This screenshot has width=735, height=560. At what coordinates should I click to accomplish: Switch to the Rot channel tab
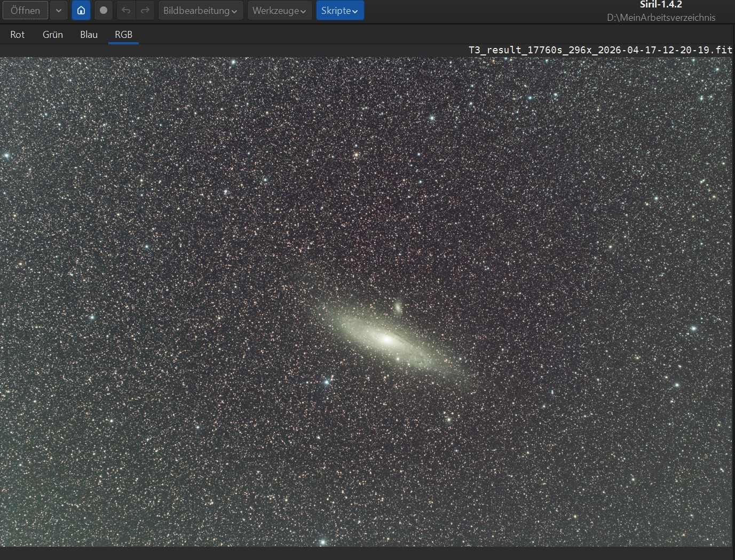[18, 35]
